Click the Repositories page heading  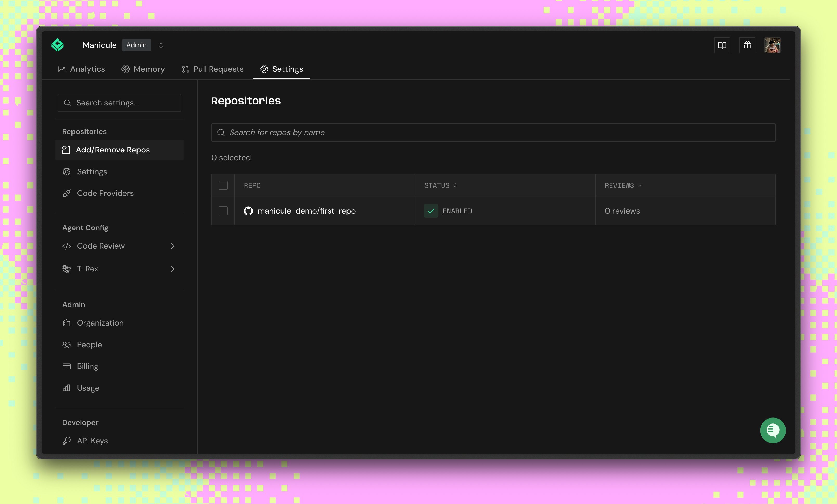pyautogui.click(x=246, y=101)
